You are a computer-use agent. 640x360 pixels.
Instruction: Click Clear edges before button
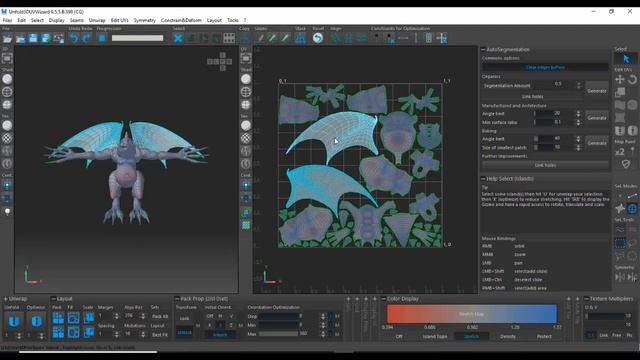point(545,67)
